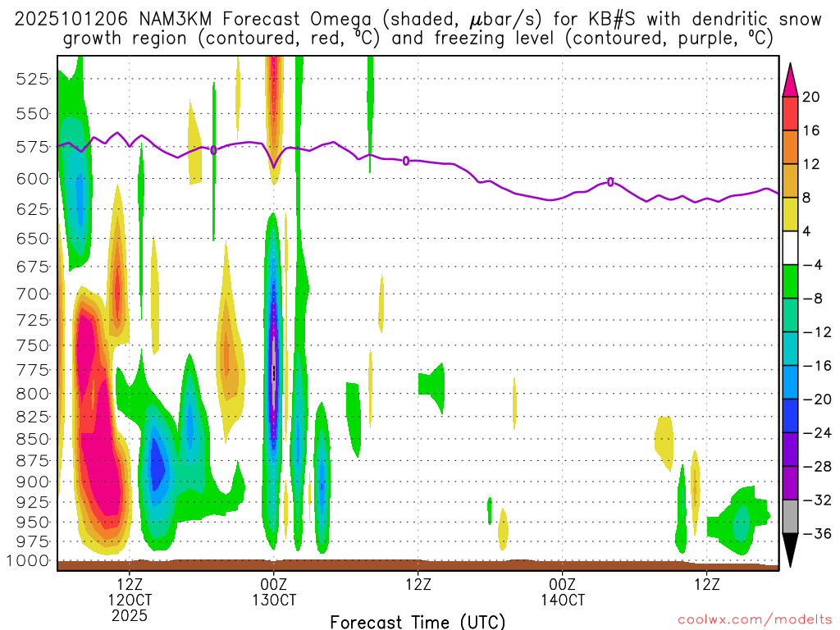The image size is (840, 630).
Task: Click the 800 pressure level label
Action: [x=33, y=394]
